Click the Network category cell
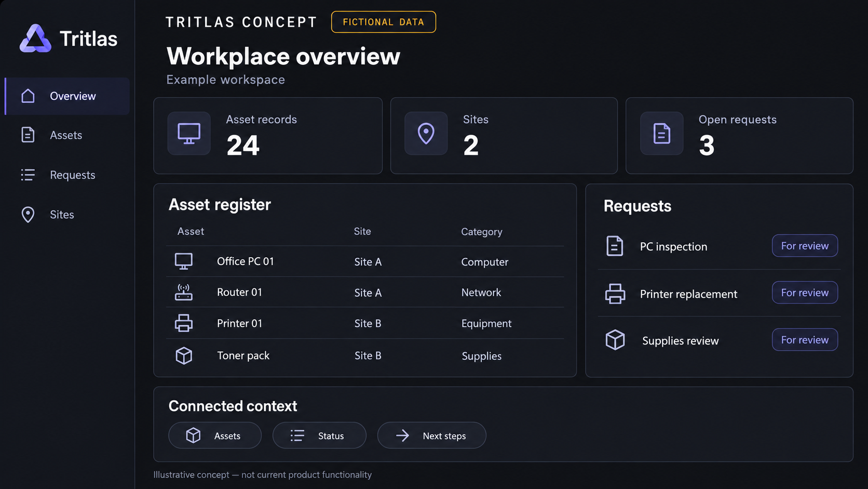Viewport: 868px width, 489px height. (x=481, y=293)
